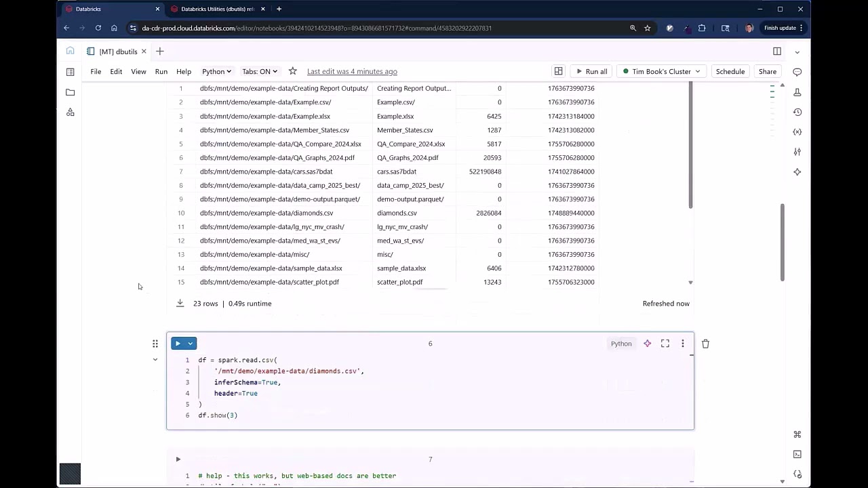The width and height of the screenshot is (868, 488).
Task: Open the keyboard shortcuts command icon
Action: click(797, 434)
